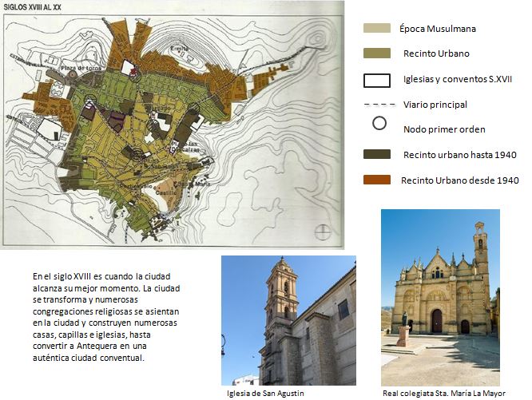Select the Época Musulmana legend text
Viewport: 532px width, 400px height.
tap(438, 29)
